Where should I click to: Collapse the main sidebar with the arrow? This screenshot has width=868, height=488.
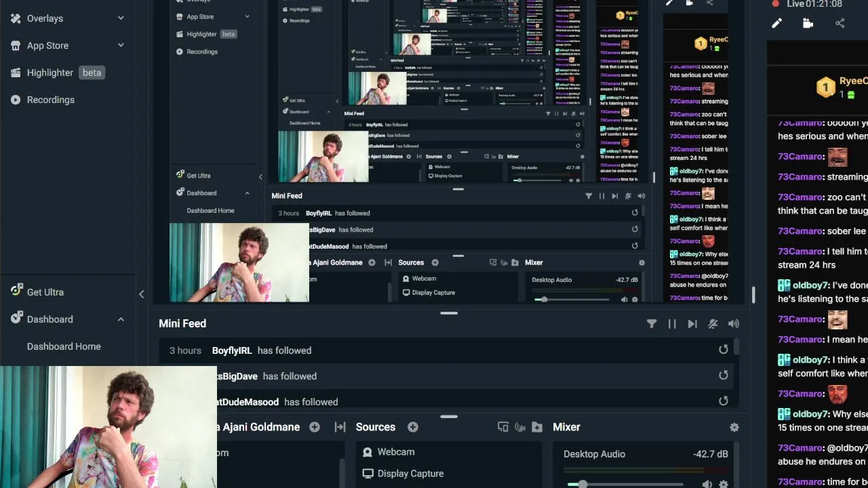(x=141, y=294)
